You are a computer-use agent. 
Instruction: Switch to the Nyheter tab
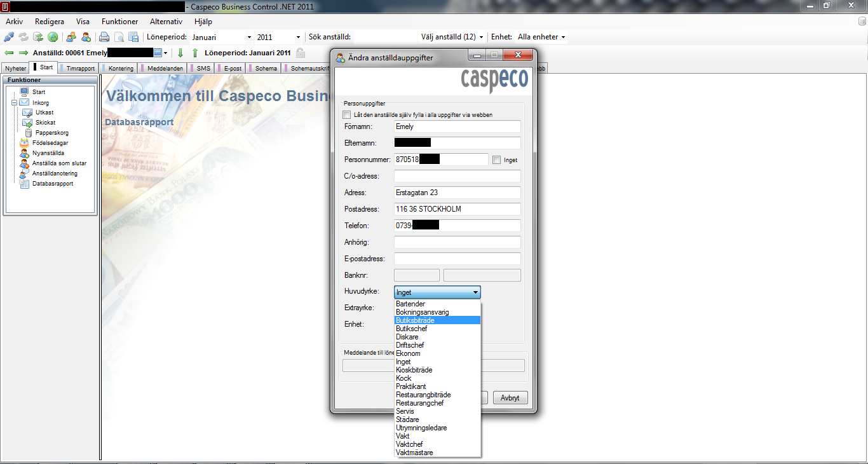[x=15, y=68]
